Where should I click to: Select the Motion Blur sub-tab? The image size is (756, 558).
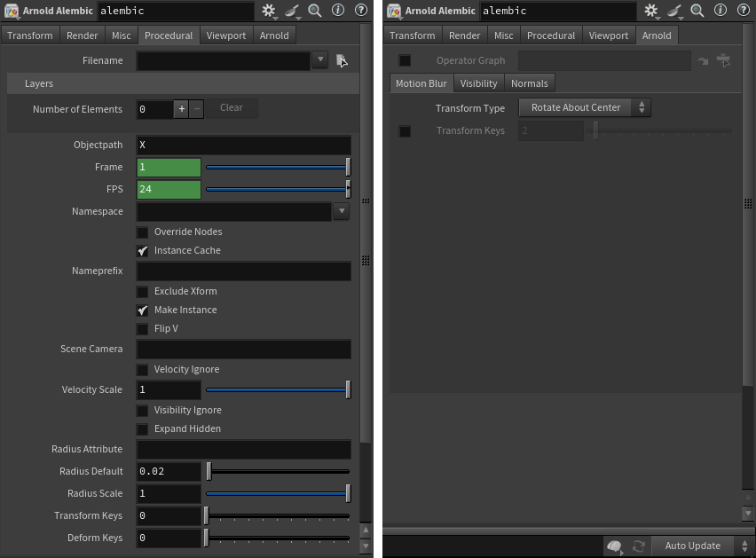click(x=421, y=83)
